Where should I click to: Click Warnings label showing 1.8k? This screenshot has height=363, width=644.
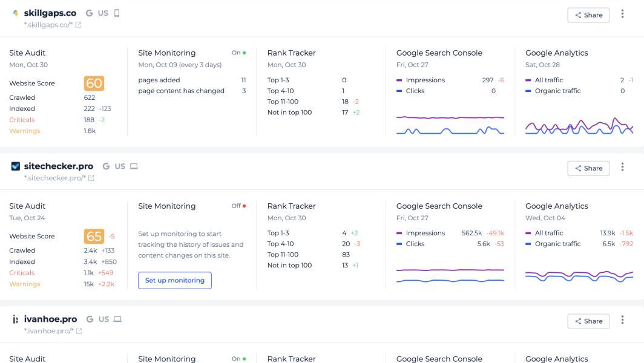[25, 131]
